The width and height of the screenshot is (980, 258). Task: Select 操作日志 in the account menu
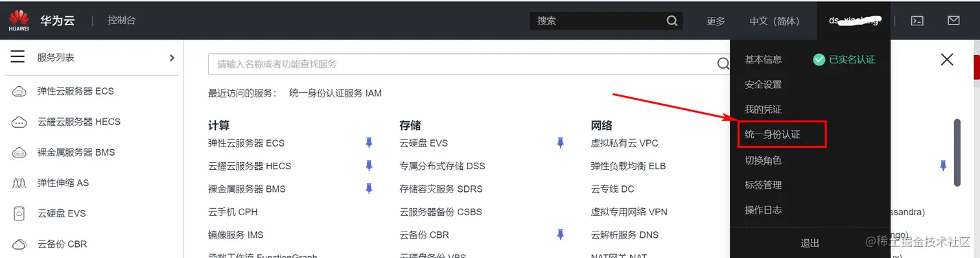[x=763, y=210]
